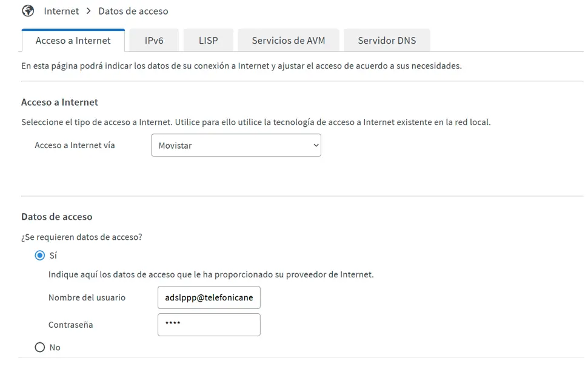The width and height of the screenshot is (588, 366).
Task: Select the LISP tab
Action: [208, 41]
